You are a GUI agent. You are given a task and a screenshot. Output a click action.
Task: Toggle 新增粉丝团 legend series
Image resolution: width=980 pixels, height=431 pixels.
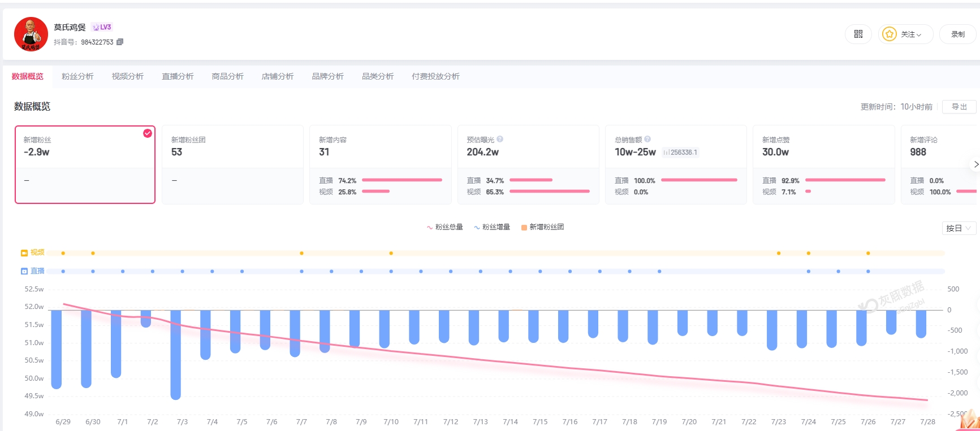542,227
